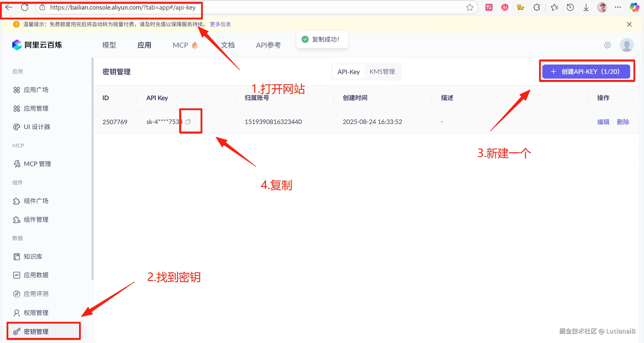Dismiss the yellow notice banner

[629, 24]
